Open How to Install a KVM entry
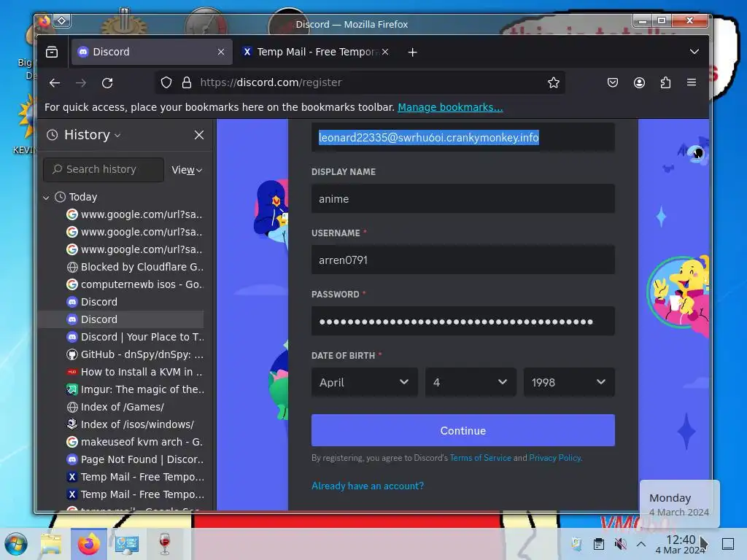747x560 pixels. 135,372
